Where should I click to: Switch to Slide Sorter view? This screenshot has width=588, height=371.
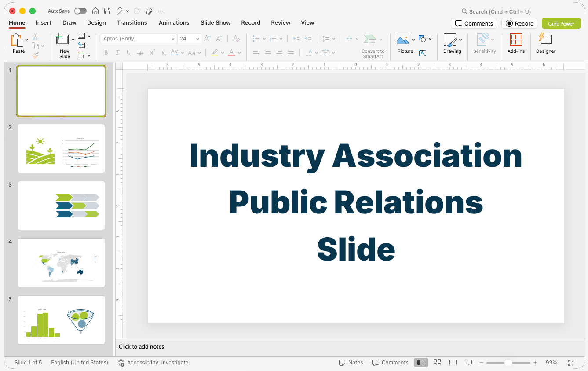[x=437, y=363]
